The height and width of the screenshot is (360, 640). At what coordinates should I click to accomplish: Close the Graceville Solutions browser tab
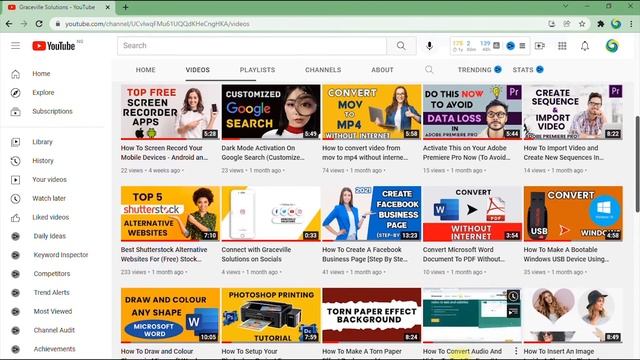click(108, 7)
